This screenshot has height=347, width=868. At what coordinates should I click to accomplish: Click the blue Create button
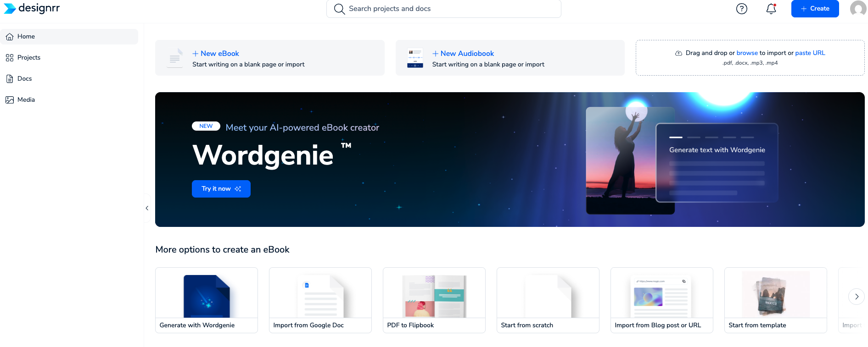[x=815, y=9]
